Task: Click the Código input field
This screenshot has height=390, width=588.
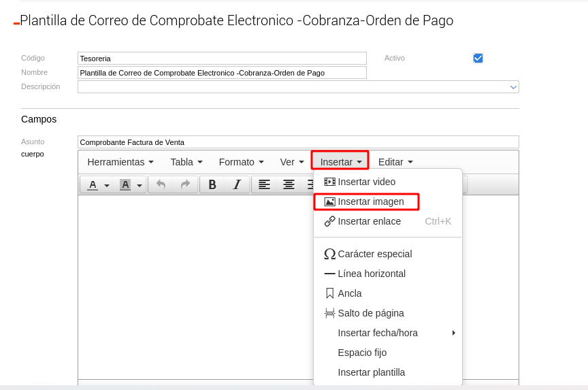Action: (x=222, y=59)
